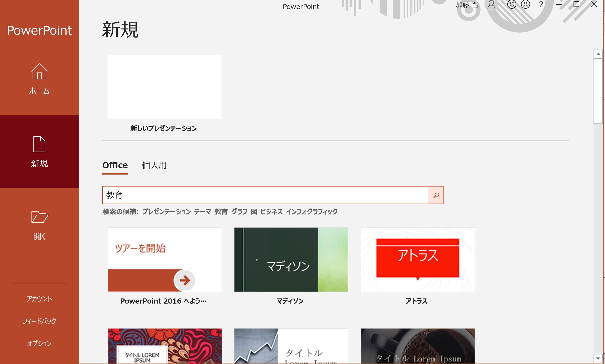Open the account profile icon
This screenshot has height=364, width=605.
pyautogui.click(x=491, y=4)
